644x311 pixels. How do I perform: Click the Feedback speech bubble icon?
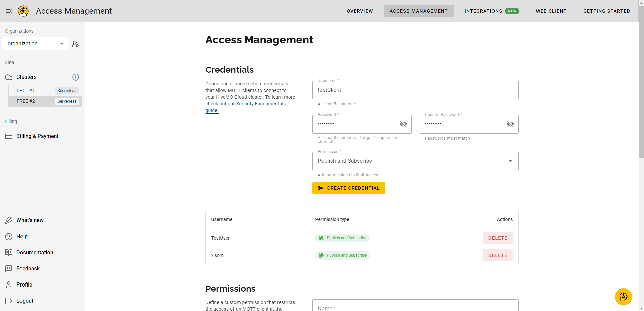9,269
